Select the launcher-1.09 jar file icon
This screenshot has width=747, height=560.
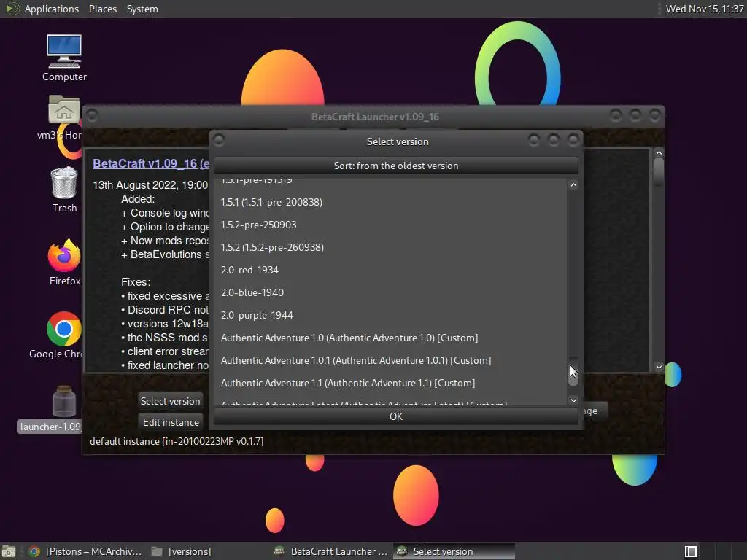click(x=64, y=402)
